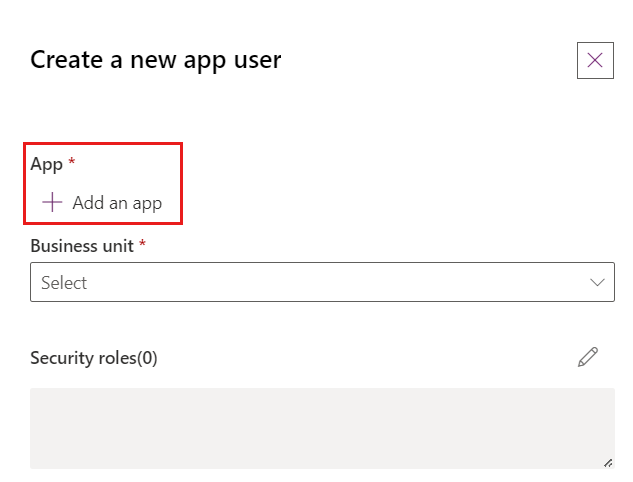The image size is (633, 482).
Task: Click inside the gray security roles box
Action: (x=322, y=428)
